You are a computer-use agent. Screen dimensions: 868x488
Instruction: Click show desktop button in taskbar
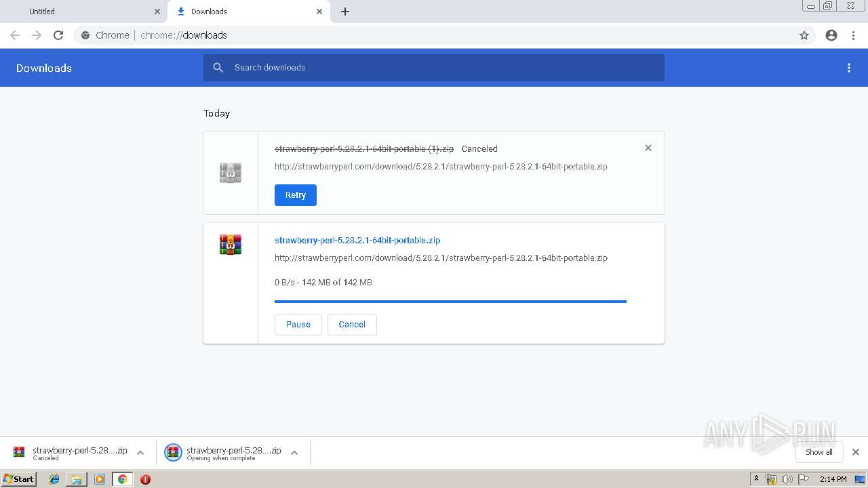tap(860, 479)
